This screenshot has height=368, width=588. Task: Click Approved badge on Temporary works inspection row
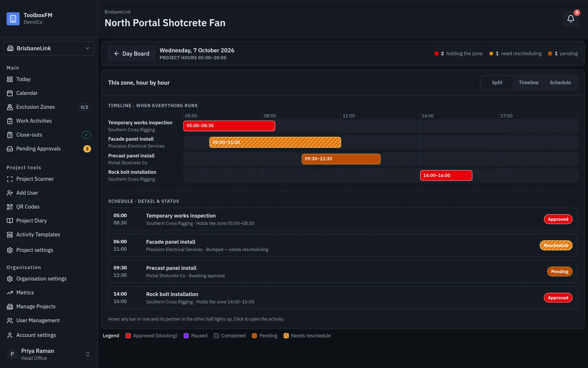[558, 219]
